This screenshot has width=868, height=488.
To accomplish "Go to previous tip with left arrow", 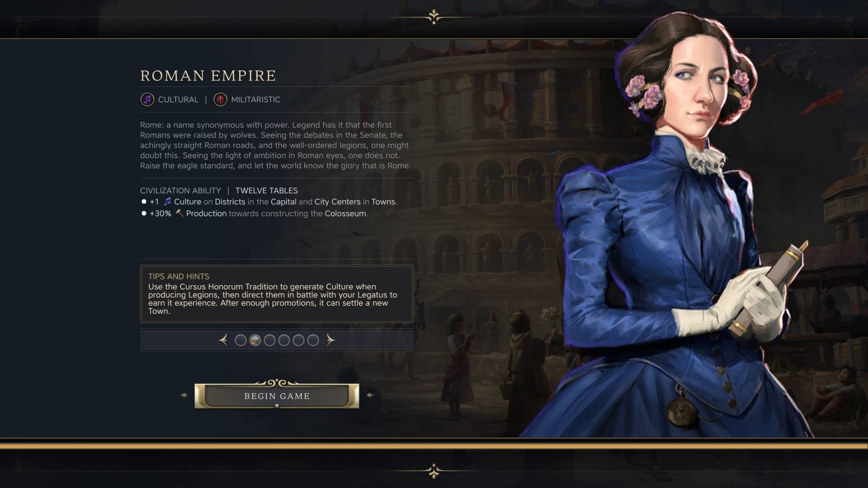I will [223, 340].
